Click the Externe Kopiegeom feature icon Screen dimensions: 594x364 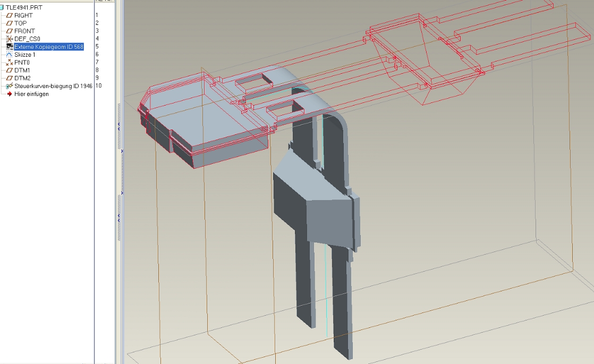coord(10,47)
